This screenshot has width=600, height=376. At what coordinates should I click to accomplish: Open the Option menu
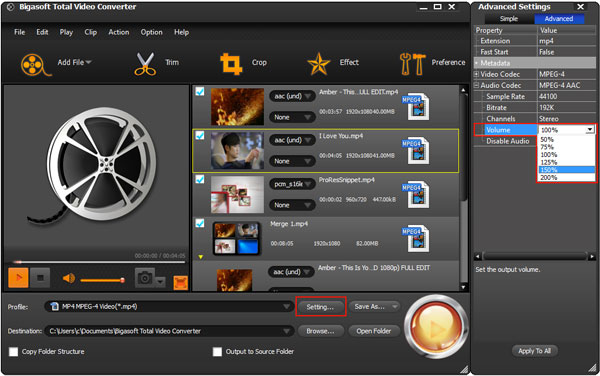pyautogui.click(x=152, y=32)
